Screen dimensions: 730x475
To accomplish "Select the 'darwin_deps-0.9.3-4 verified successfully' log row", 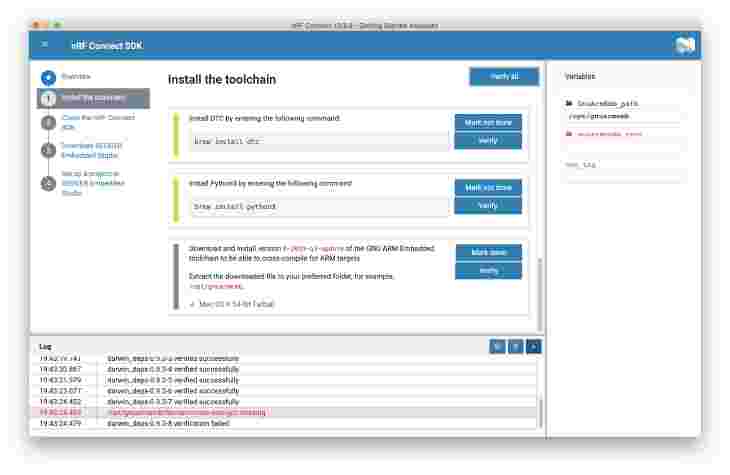I will point(284,369).
